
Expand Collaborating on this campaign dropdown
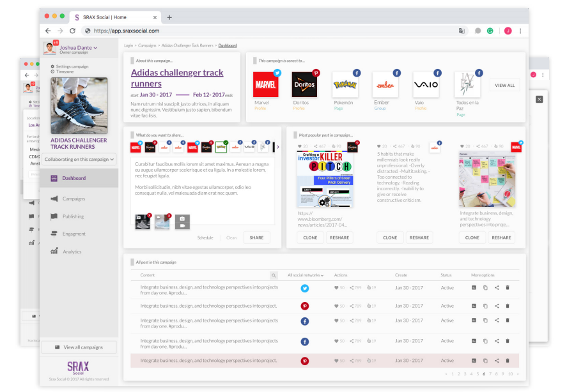79,160
